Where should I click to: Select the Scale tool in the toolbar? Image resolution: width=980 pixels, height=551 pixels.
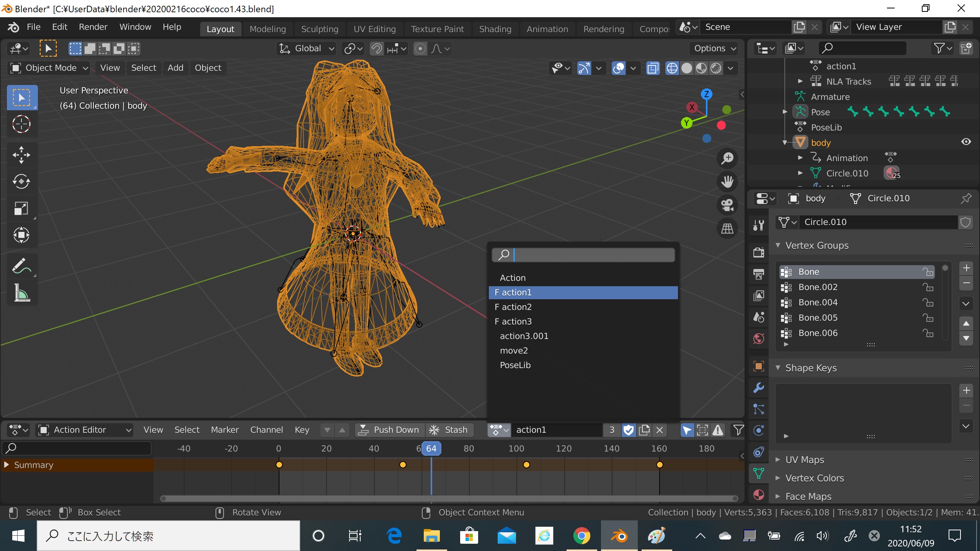(x=21, y=209)
